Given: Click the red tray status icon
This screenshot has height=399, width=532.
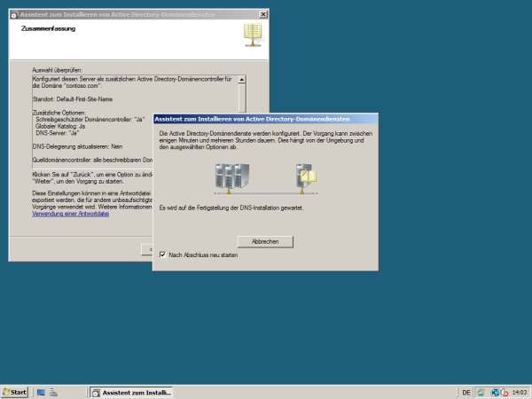Looking at the screenshot, I should tap(505, 393).
